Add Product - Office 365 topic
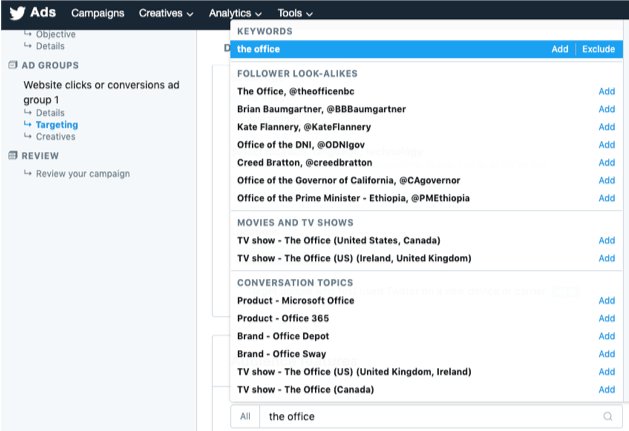The width and height of the screenshot is (629, 431). click(x=607, y=318)
